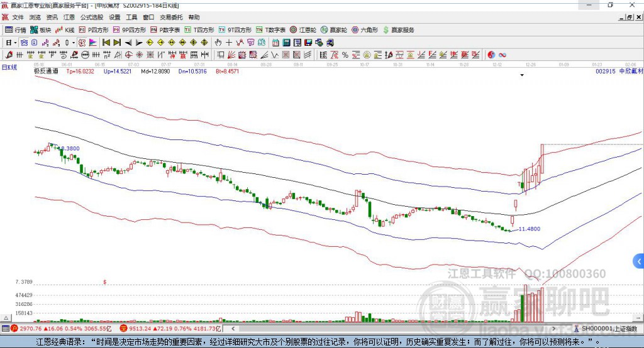Open the P四方形 square tool
This screenshot has width=644, height=348.
[x=94, y=30]
